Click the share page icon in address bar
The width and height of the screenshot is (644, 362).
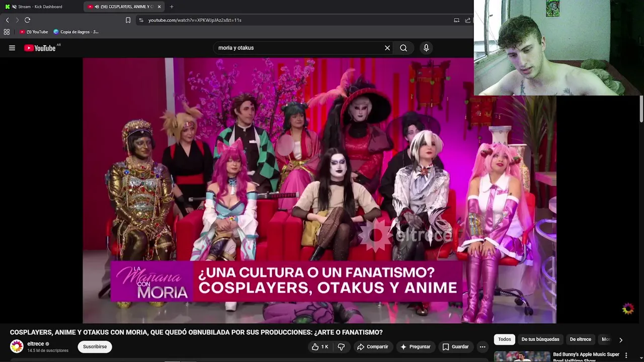coord(468,20)
